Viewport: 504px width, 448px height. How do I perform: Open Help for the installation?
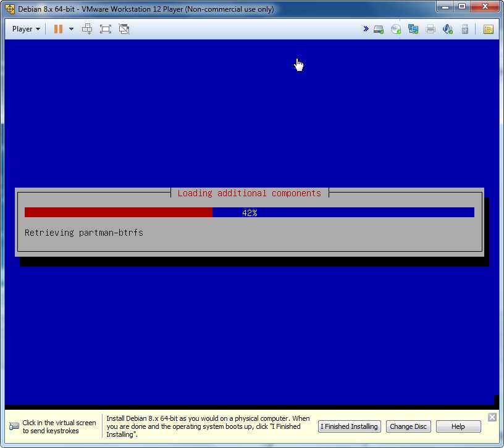click(x=458, y=426)
